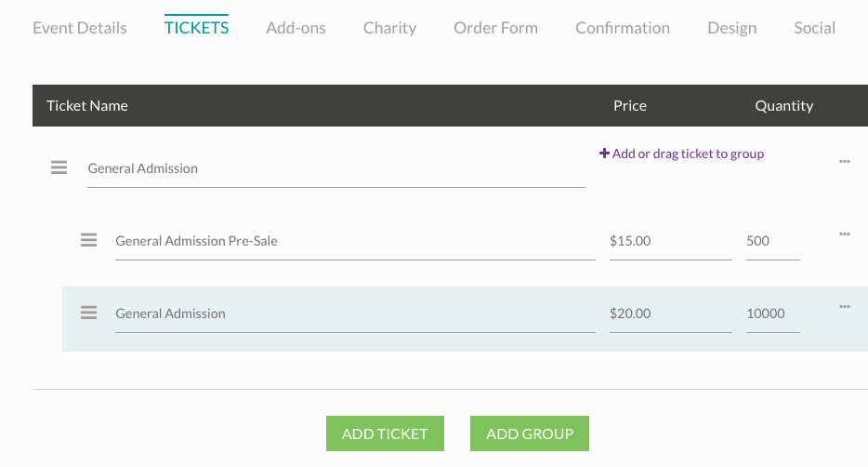Click drag handle for $20.00 General Admission ticket
868x467 pixels.
click(x=88, y=313)
